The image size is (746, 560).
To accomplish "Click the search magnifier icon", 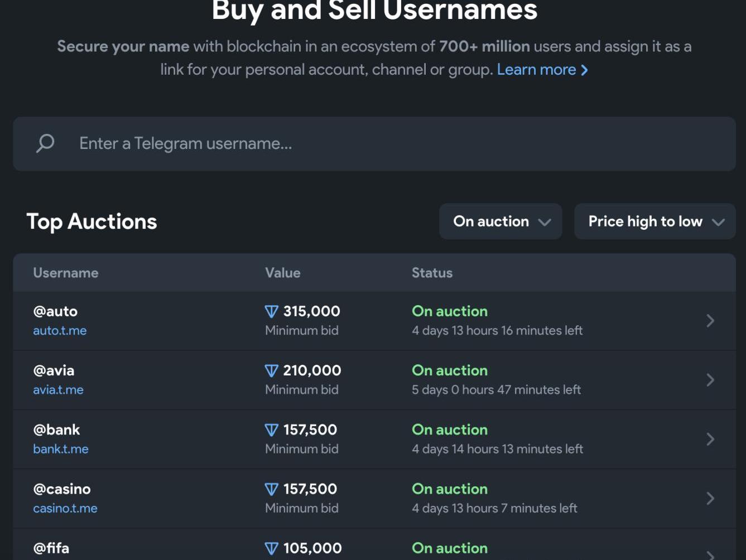I will click(x=45, y=143).
